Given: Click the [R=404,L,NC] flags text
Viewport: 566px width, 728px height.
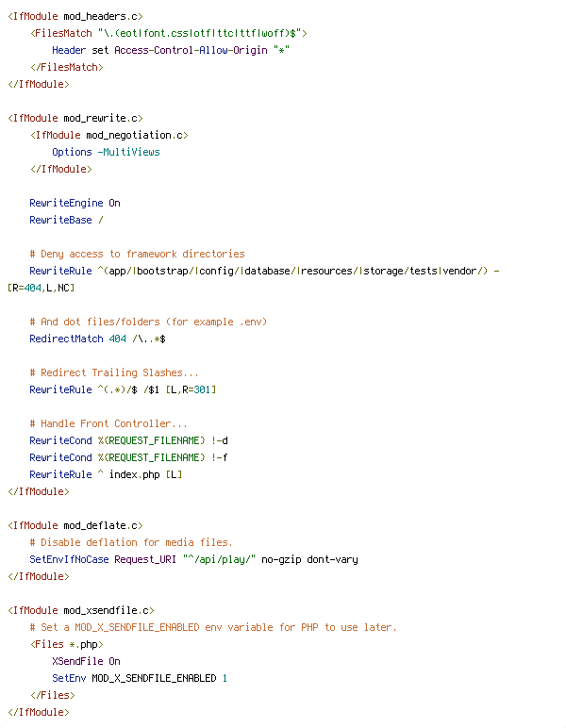Looking at the screenshot, I should (x=41, y=288).
